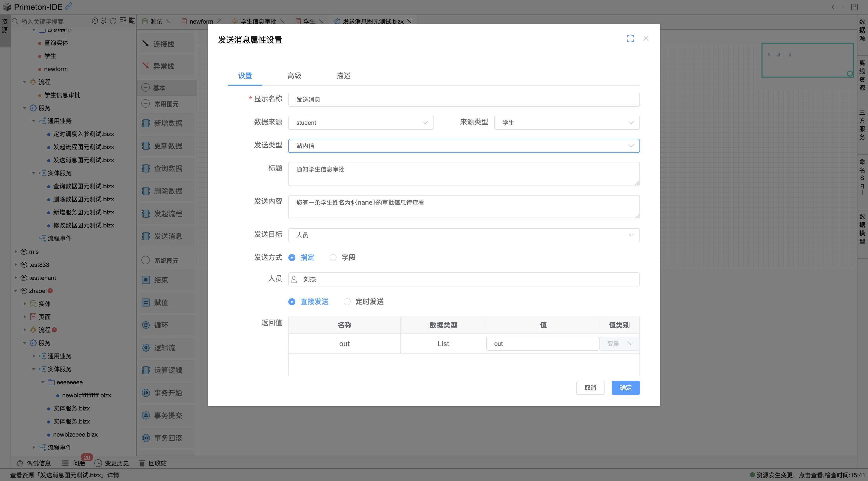868x481 pixels.
Task: Click the 确定 button to confirm
Action: pyautogui.click(x=625, y=388)
